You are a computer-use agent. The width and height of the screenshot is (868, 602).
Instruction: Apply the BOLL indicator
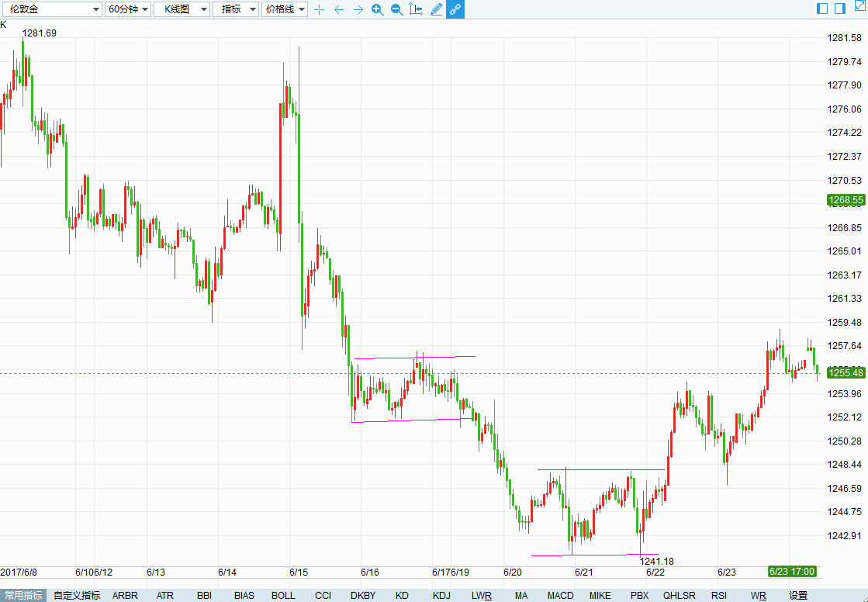tap(283, 596)
